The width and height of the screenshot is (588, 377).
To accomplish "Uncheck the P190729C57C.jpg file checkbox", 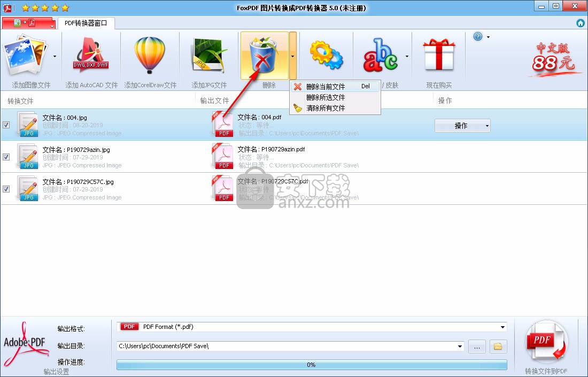I will click(6, 189).
